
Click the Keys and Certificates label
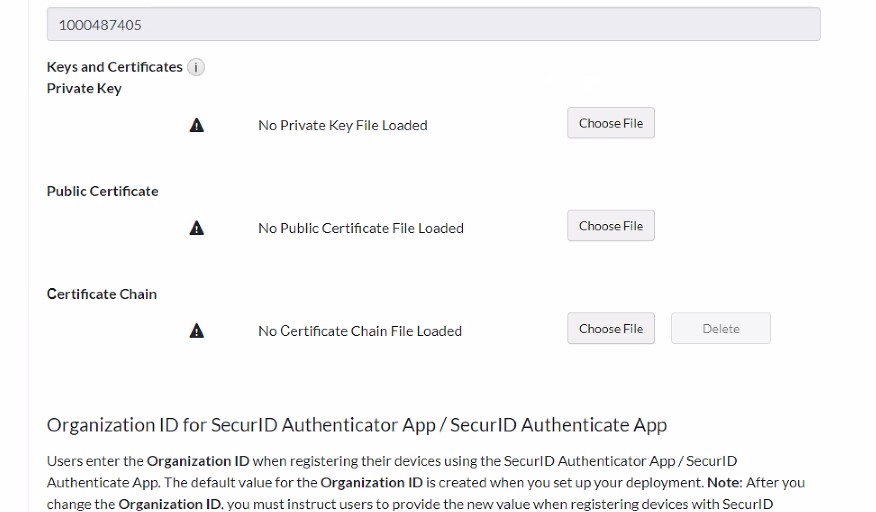tap(114, 67)
